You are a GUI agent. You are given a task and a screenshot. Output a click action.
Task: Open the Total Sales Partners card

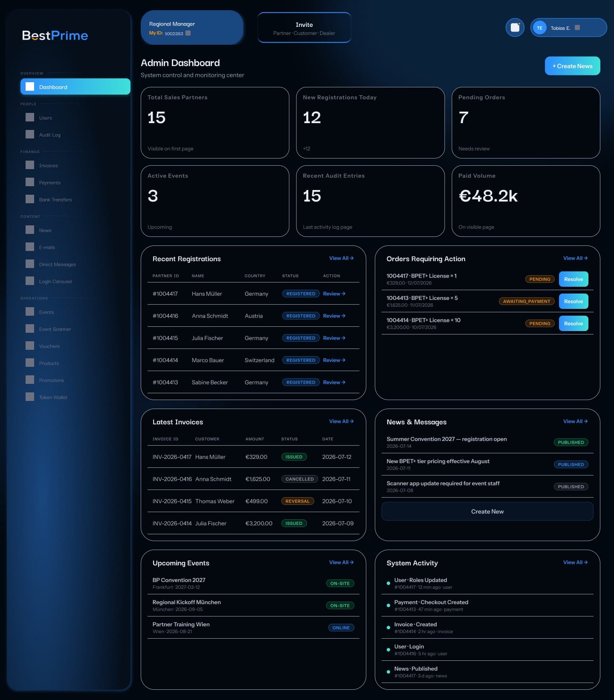[215, 123]
